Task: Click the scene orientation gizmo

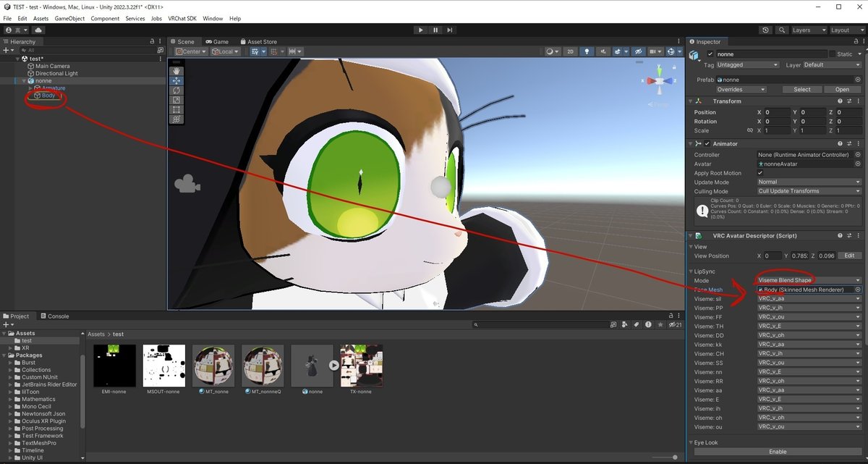Action: pos(659,81)
